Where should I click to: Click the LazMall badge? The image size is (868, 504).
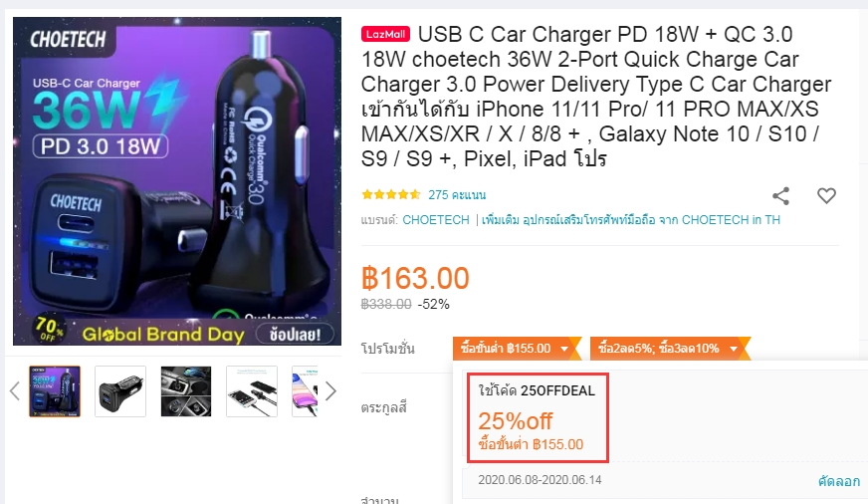pos(385,34)
